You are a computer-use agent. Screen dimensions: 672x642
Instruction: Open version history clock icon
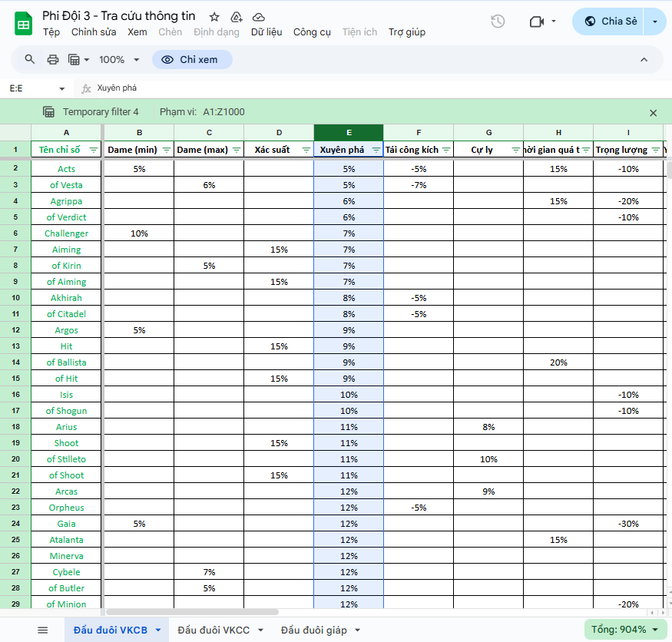coord(498,21)
